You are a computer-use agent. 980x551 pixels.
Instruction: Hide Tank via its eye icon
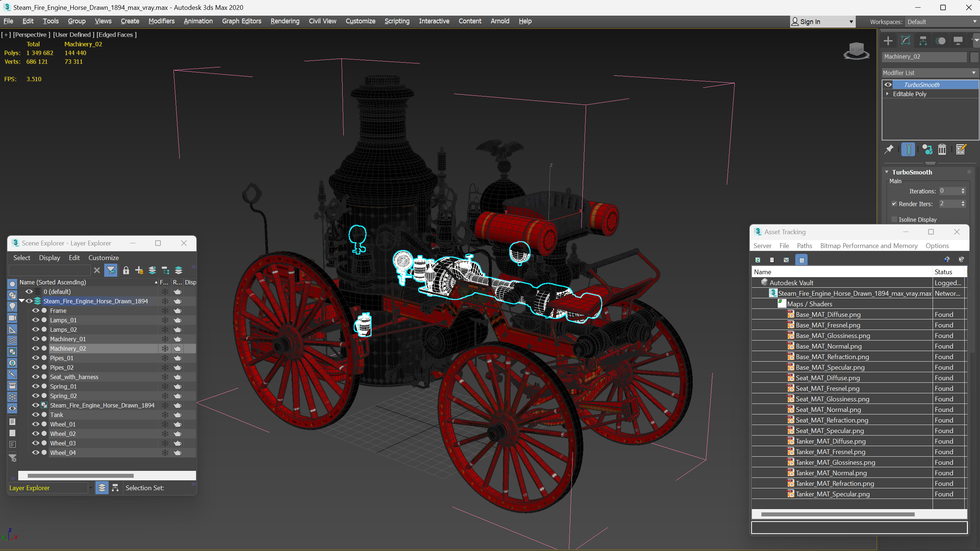tap(35, 414)
